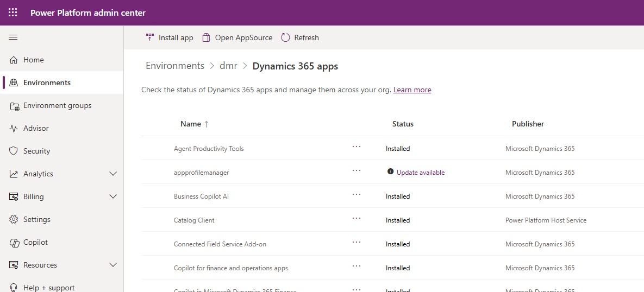
Task: Select the Agent Productivity Tools row name
Action: (209, 149)
